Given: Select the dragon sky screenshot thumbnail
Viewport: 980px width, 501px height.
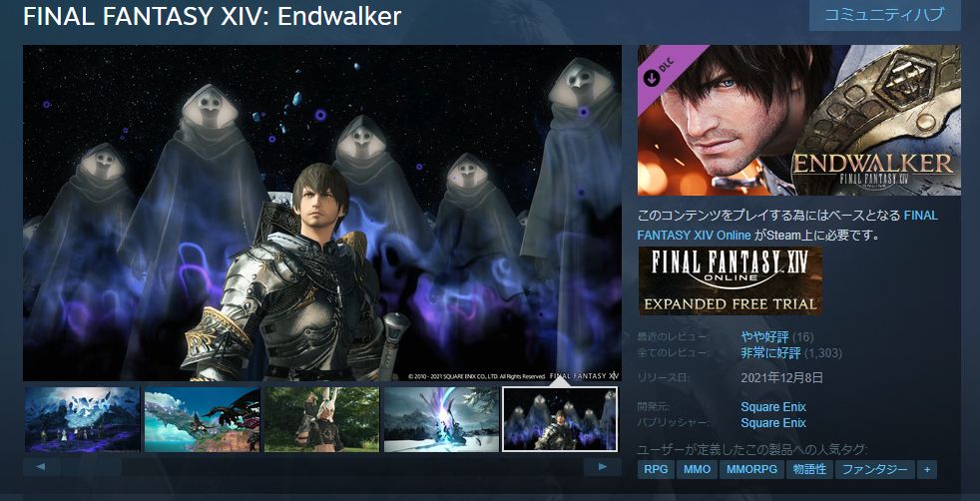Looking at the screenshot, I should click(x=202, y=419).
